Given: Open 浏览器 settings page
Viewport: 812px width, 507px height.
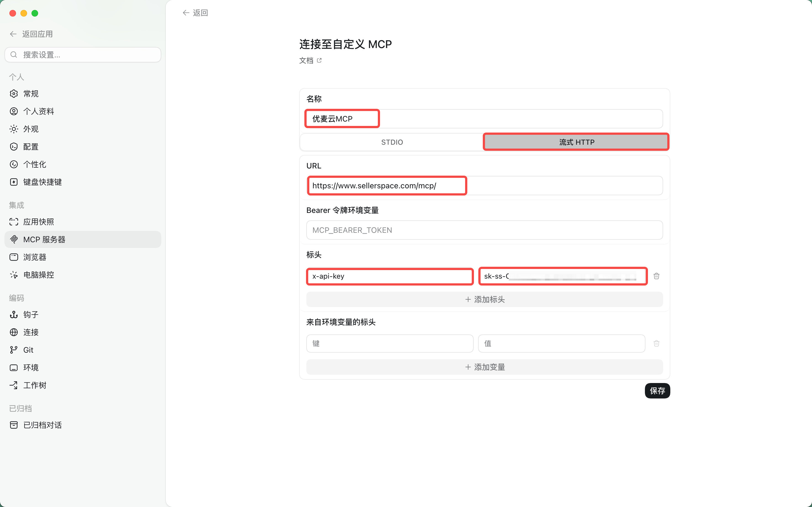Looking at the screenshot, I should [83, 257].
